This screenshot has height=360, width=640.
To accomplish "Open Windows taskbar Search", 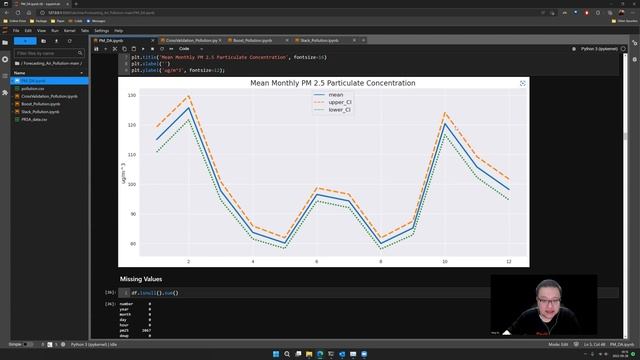I will (x=287, y=354).
